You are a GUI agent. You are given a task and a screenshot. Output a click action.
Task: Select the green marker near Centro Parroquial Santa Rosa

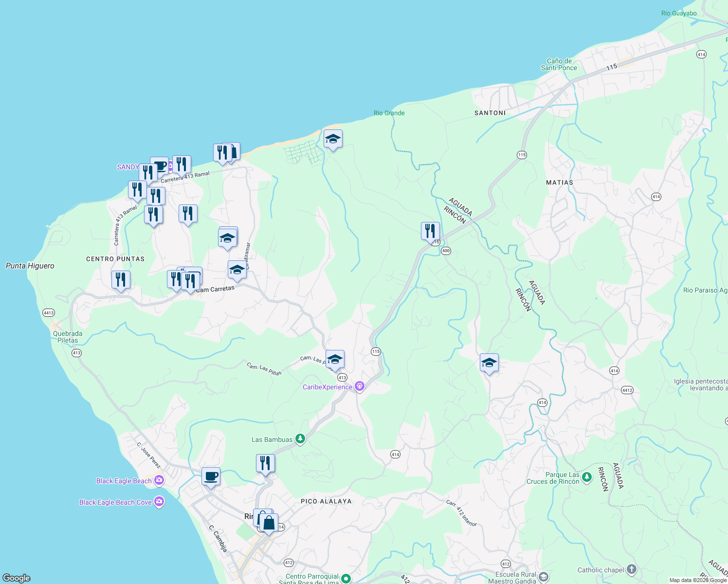tap(346, 580)
